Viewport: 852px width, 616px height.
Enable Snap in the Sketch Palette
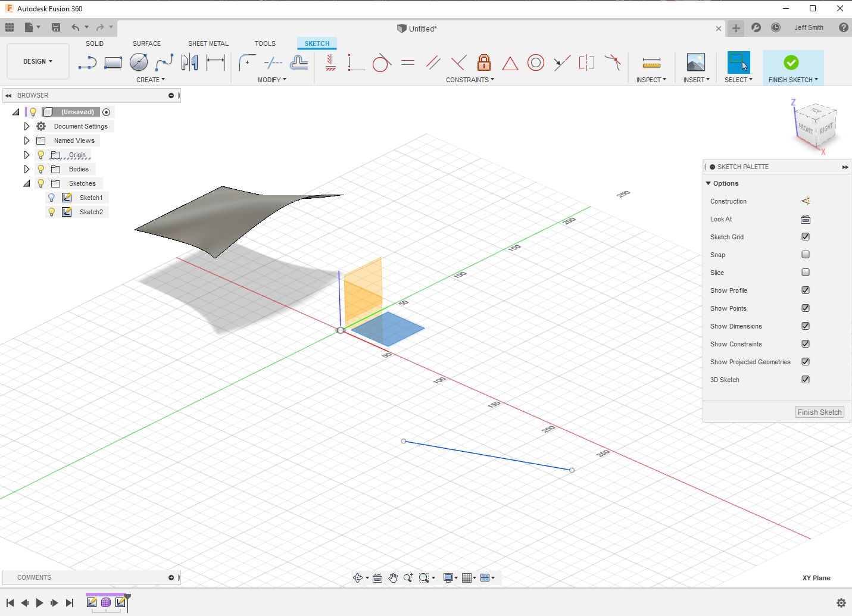coord(806,254)
